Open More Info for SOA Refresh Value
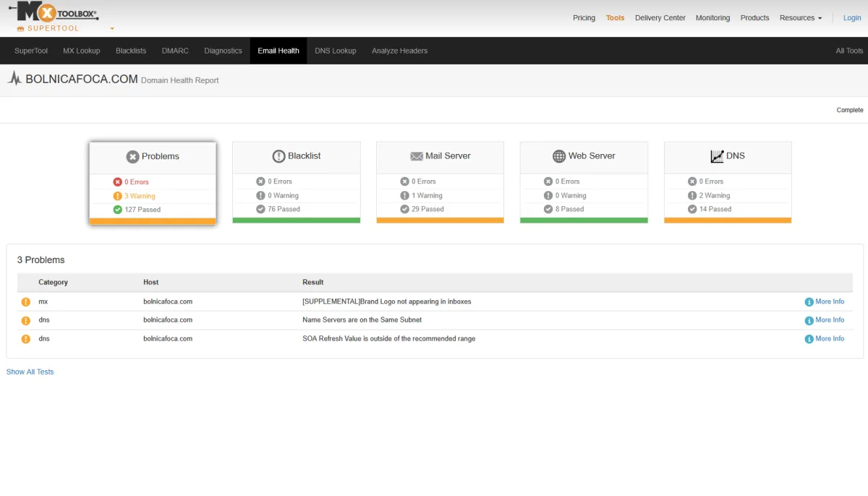Viewport: 868px width, 496px height. click(x=830, y=338)
